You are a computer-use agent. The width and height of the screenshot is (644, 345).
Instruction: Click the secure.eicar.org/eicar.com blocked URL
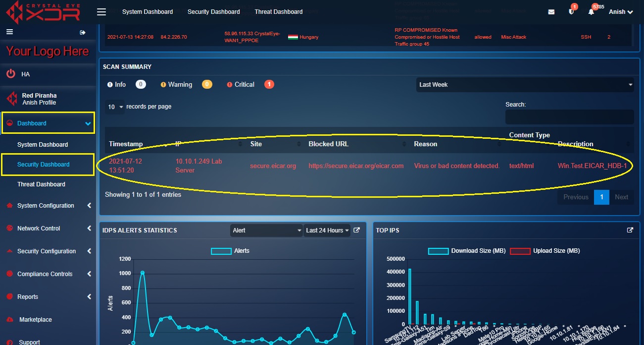356,166
